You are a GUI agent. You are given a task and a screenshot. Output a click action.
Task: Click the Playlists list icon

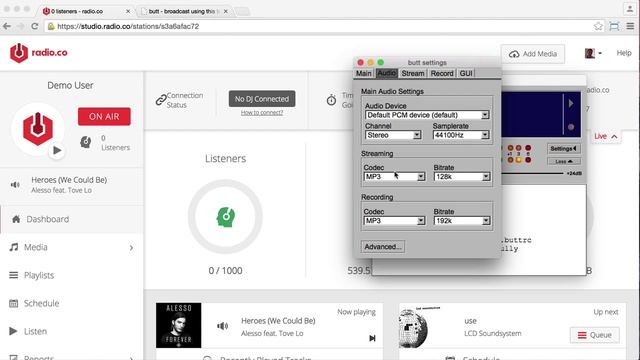[13, 275]
